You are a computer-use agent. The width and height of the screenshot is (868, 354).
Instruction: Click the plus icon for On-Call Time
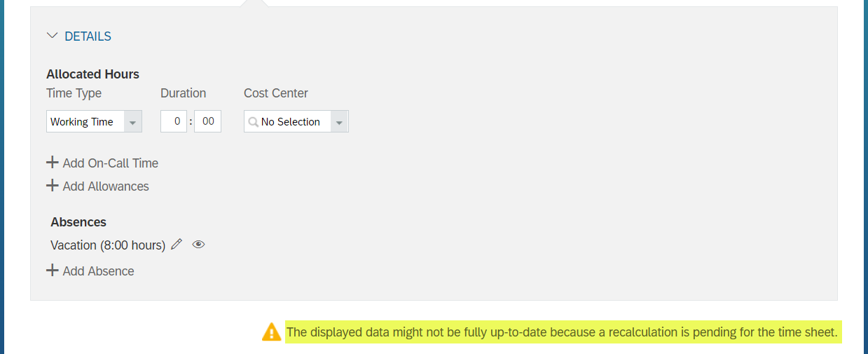coord(53,163)
